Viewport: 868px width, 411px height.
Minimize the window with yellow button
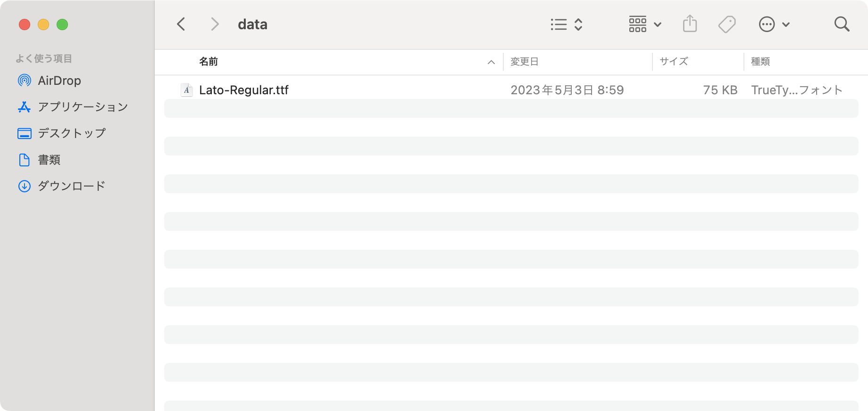tap(43, 25)
